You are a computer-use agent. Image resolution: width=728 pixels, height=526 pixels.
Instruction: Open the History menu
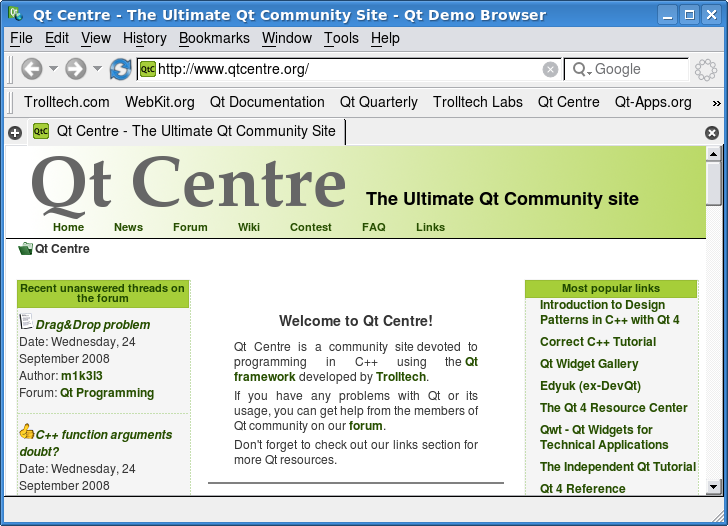[144, 38]
